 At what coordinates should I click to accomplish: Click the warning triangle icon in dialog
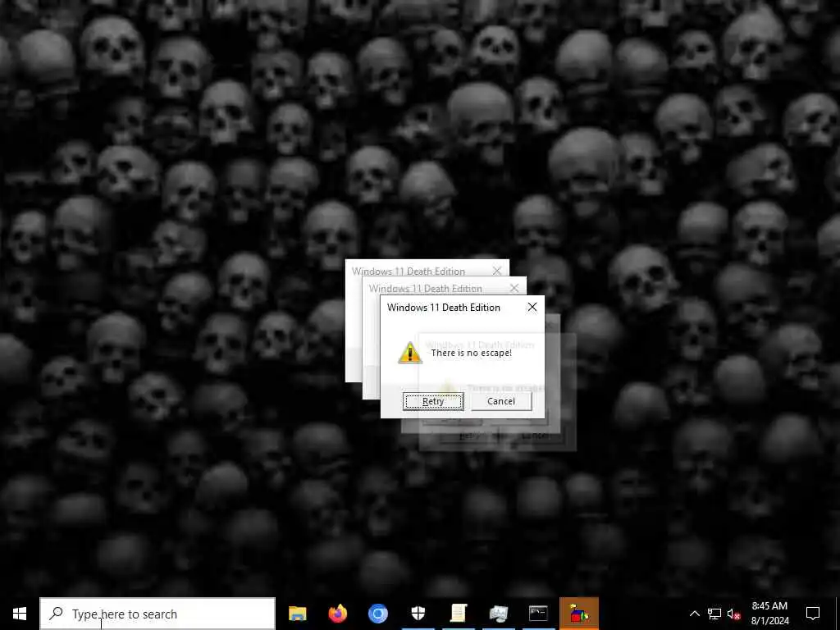[410, 353]
